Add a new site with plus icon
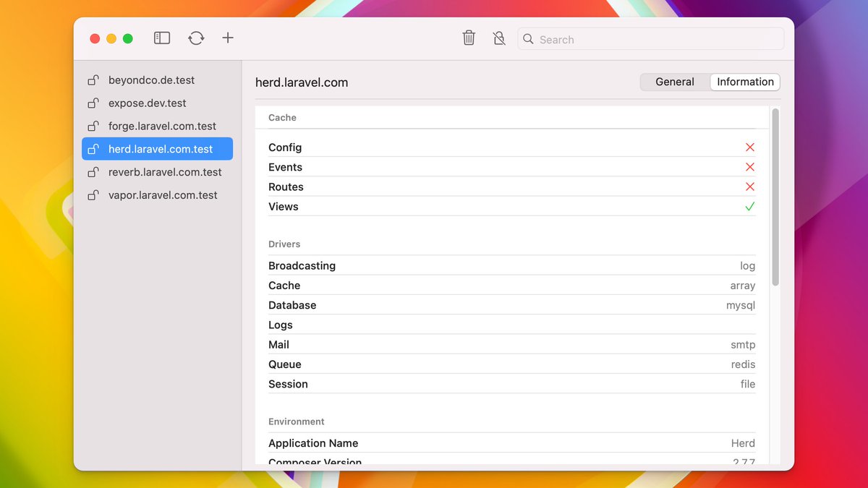Image resolution: width=868 pixels, height=488 pixels. 228,38
